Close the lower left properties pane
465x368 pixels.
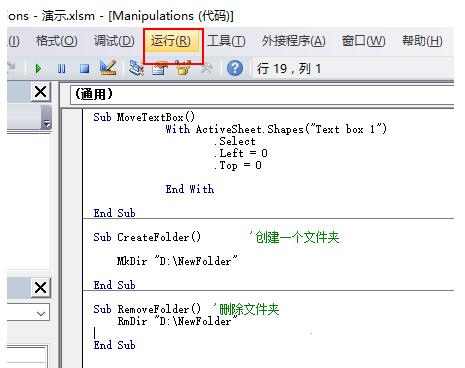click(41, 287)
